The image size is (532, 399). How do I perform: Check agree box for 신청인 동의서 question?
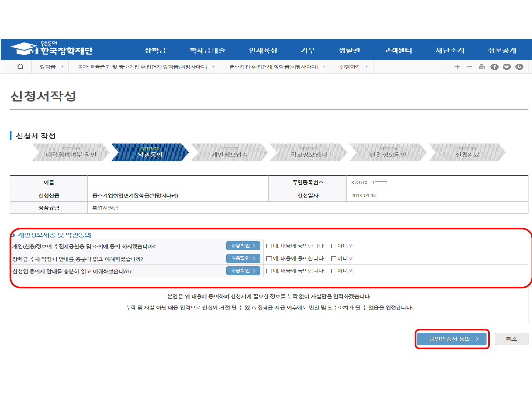coord(269,271)
